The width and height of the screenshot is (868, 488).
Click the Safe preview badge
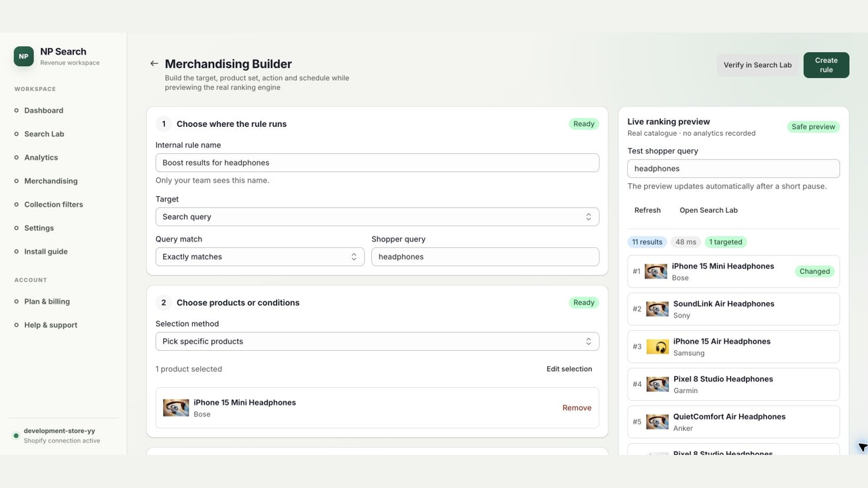813,127
